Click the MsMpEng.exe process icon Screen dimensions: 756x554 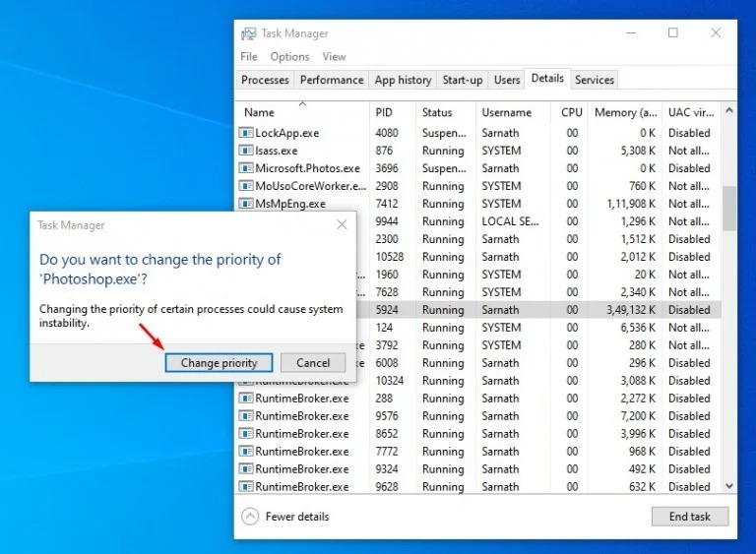tap(246, 204)
